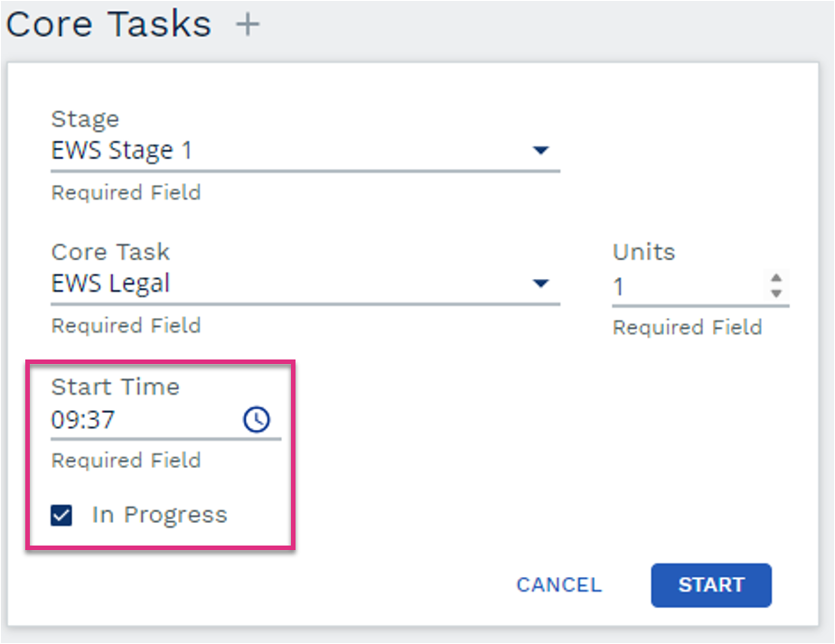This screenshot has height=644, width=835.
Task: Focus the Start Time field showing 09:37
Action: [x=165, y=420]
